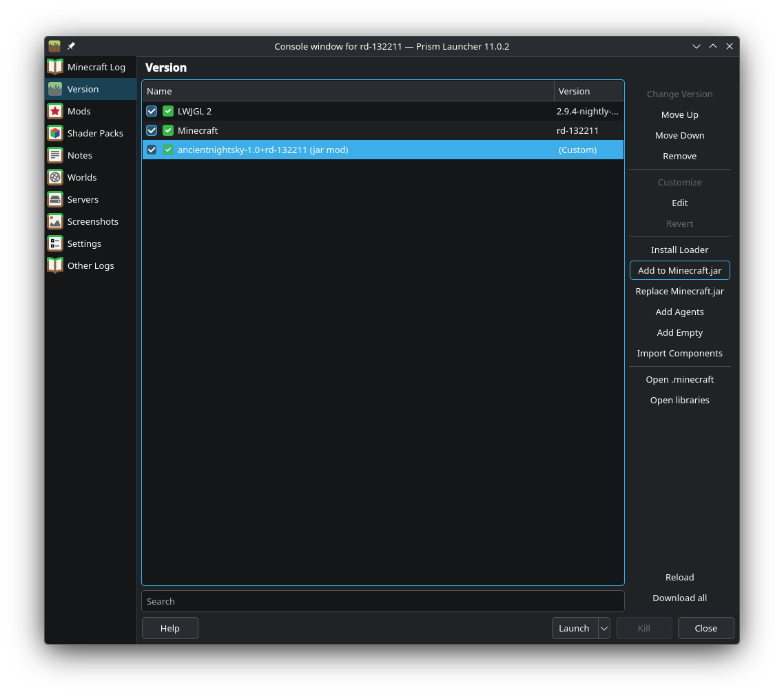
Task: Open the Mods page
Action: pyautogui.click(x=90, y=111)
